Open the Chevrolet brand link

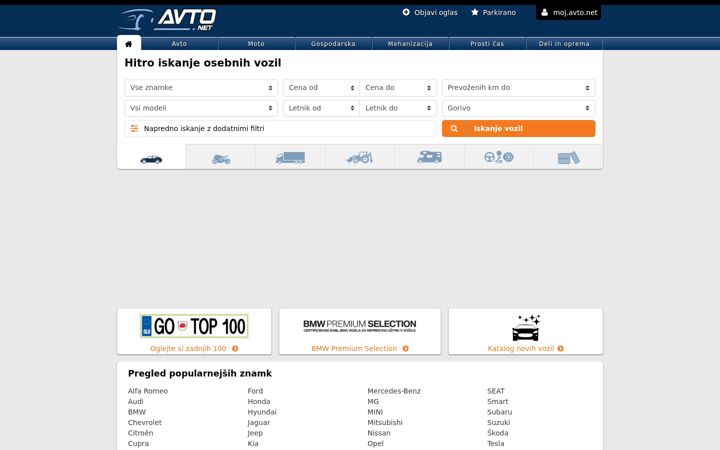point(145,422)
